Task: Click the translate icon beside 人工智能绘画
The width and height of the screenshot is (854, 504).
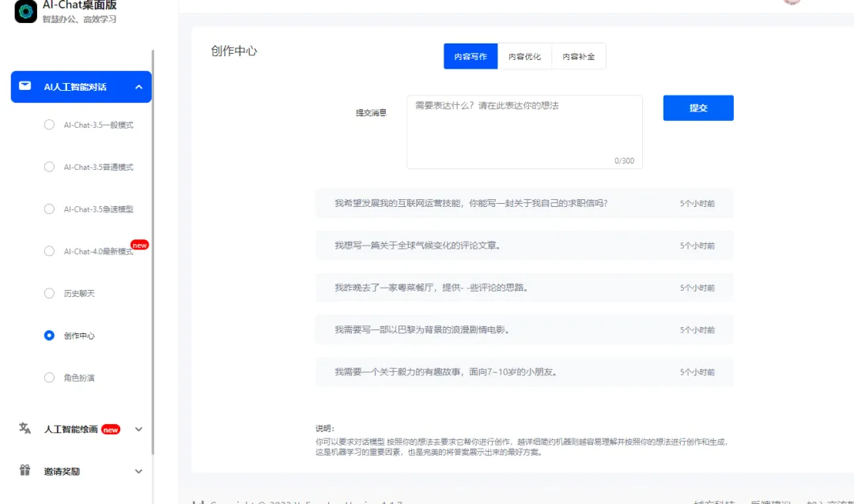Action: coord(25,428)
